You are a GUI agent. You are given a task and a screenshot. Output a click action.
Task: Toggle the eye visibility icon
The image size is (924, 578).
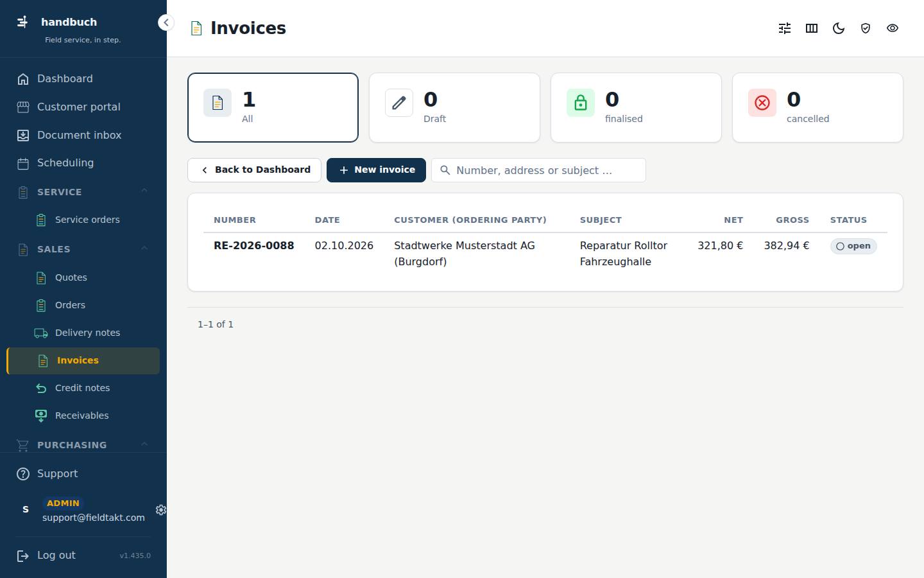pyautogui.click(x=893, y=28)
